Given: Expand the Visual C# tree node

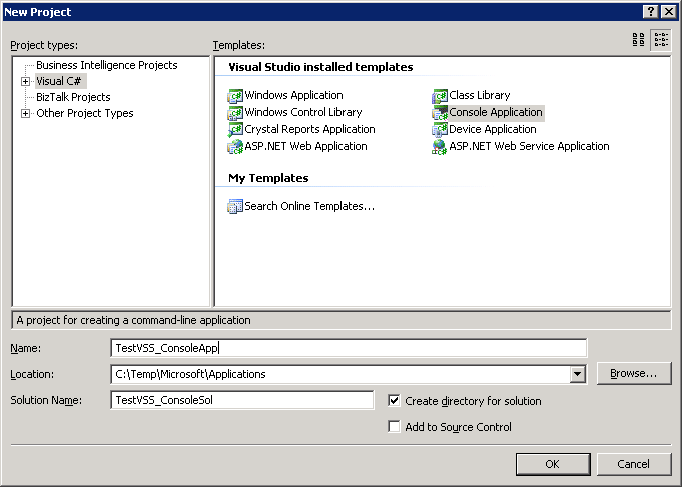Looking at the screenshot, I should 25,81.
